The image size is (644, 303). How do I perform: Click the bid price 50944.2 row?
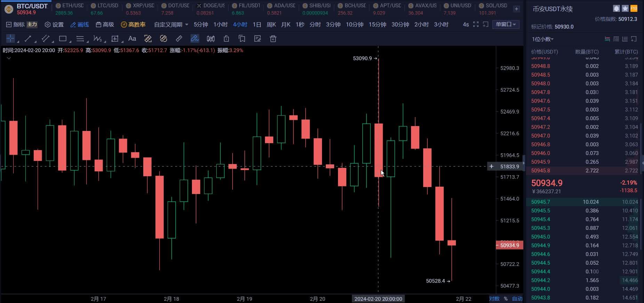pyautogui.click(x=584, y=280)
